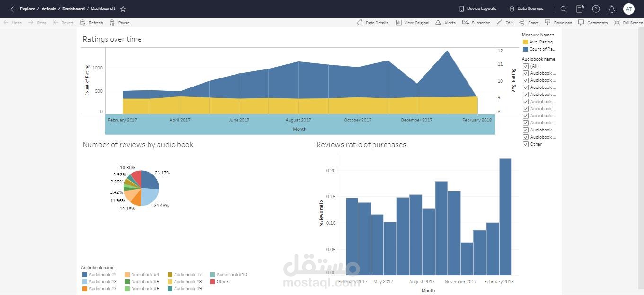Select the Avg. Rating legend swatch

525,42
